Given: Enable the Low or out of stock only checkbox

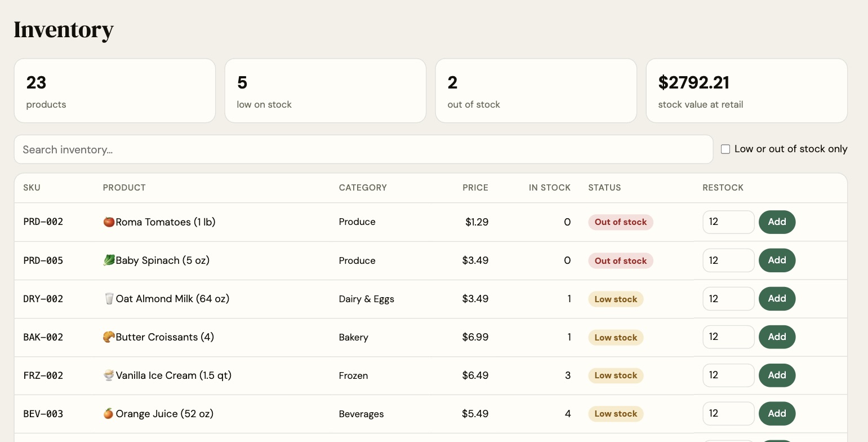Looking at the screenshot, I should (725, 149).
